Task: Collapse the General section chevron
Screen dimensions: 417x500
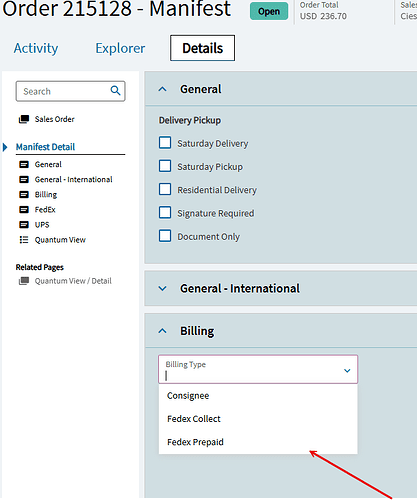Action: (162, 89)
